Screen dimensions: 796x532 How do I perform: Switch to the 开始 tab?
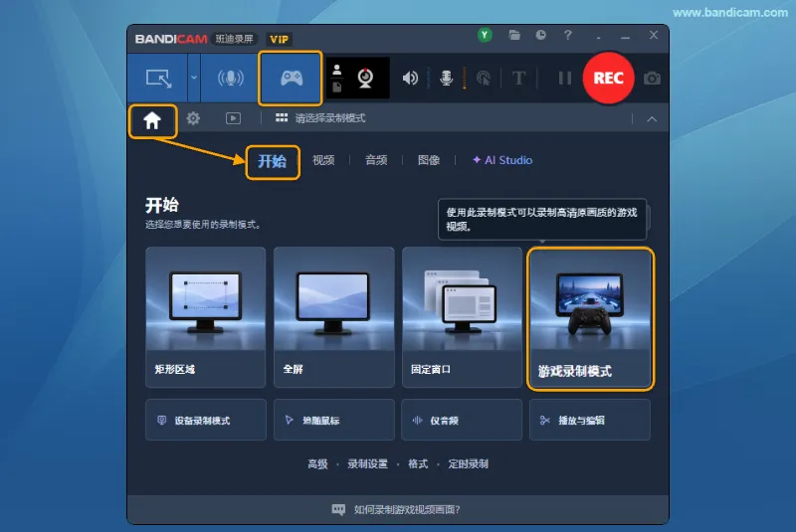pos(272,161)
